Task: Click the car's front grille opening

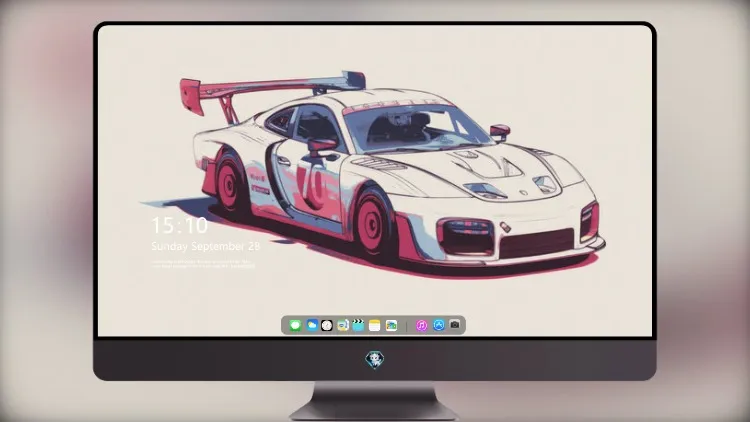Action: (x=536, y=243)
